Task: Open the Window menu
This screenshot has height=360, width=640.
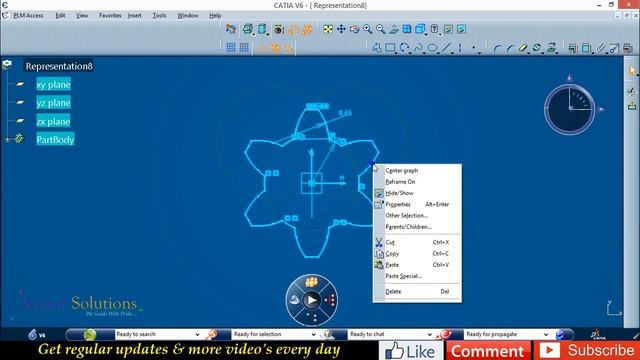Action: pos(188,16)
